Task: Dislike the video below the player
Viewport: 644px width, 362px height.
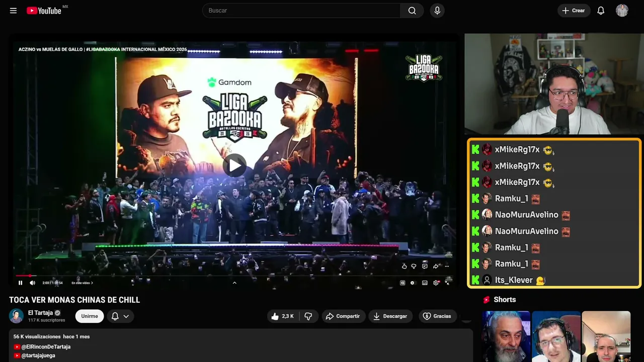Action: pyautogui.click(x=308, y=316)
